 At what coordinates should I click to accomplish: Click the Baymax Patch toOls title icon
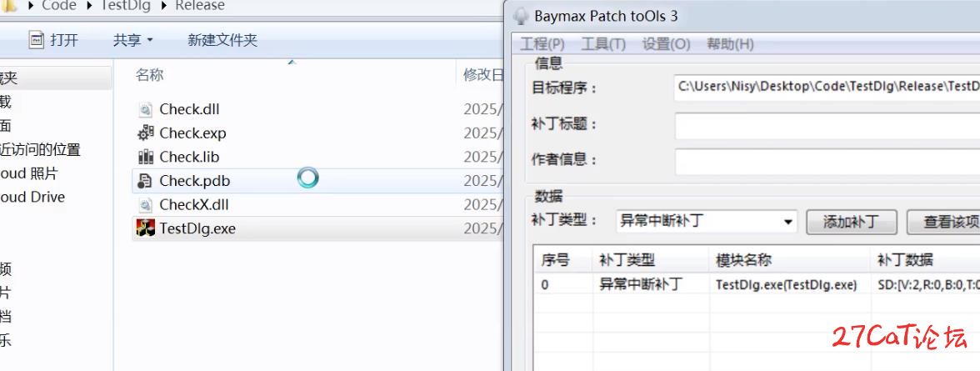tap(521, 16)
